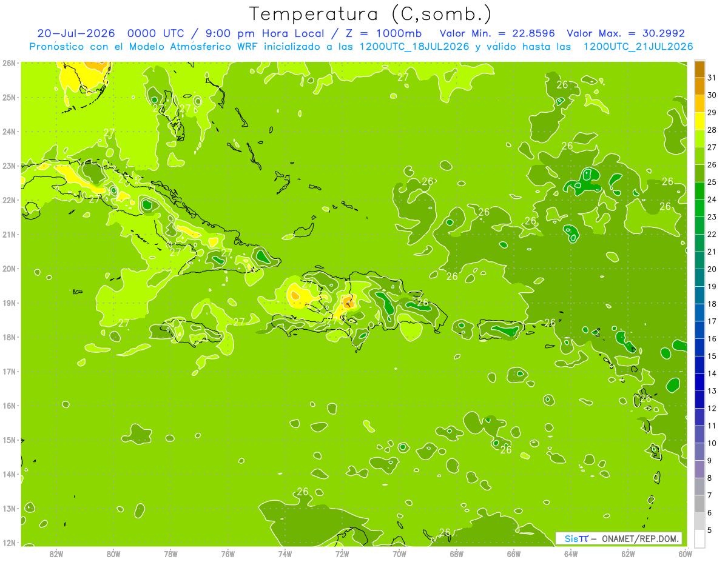
Task: Click the "64W" longitude axis label
Action: tap(571, 553)
